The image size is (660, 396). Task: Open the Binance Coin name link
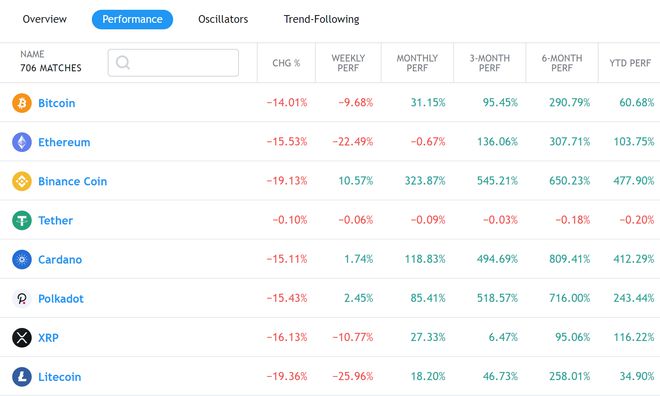click(72, 181)
